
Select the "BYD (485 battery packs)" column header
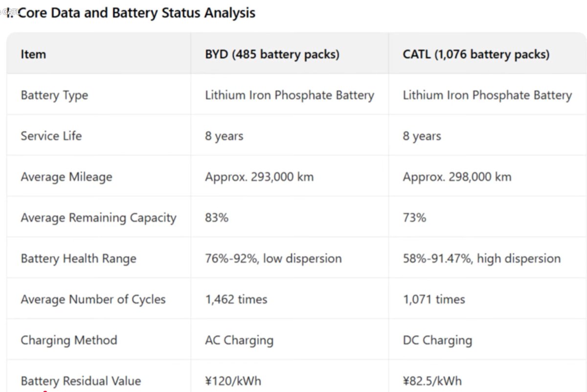point(272,54)
